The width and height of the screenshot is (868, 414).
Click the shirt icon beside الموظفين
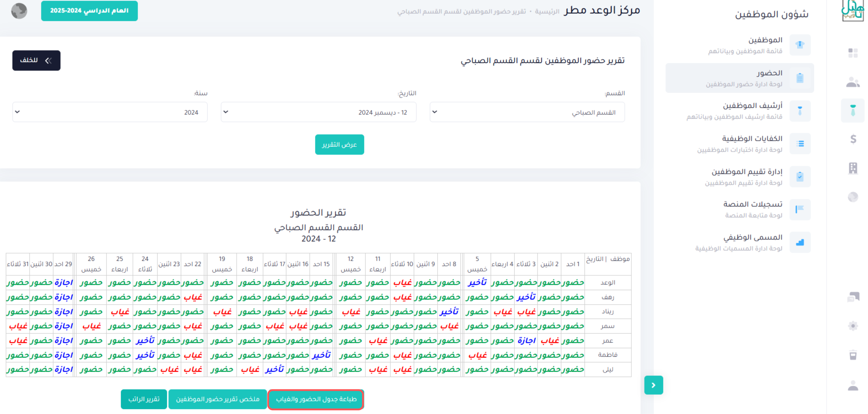(800, 44)
